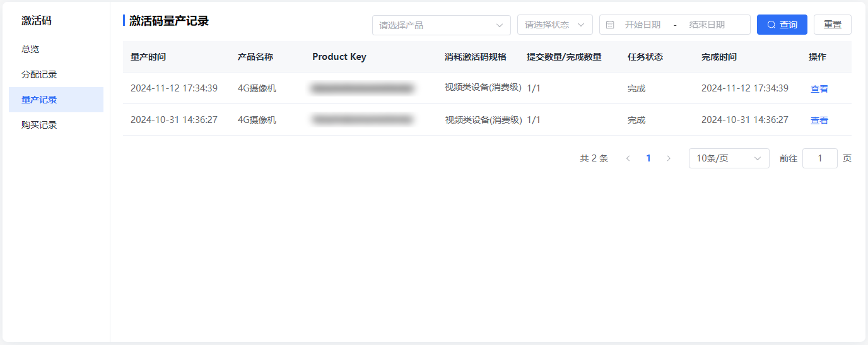Click the 重置 button
The height and width of the screenshot is (345, 868).
coord(833,25)
